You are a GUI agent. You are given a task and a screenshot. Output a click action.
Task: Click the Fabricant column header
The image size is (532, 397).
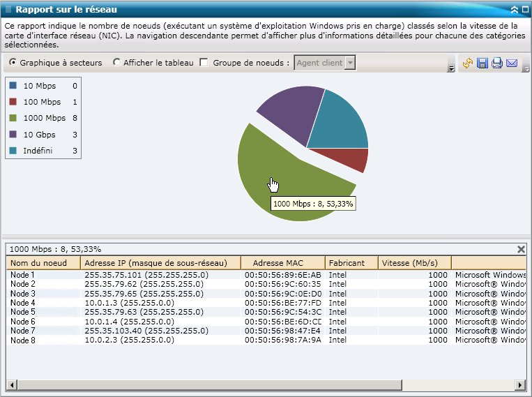tap(351, 263)
